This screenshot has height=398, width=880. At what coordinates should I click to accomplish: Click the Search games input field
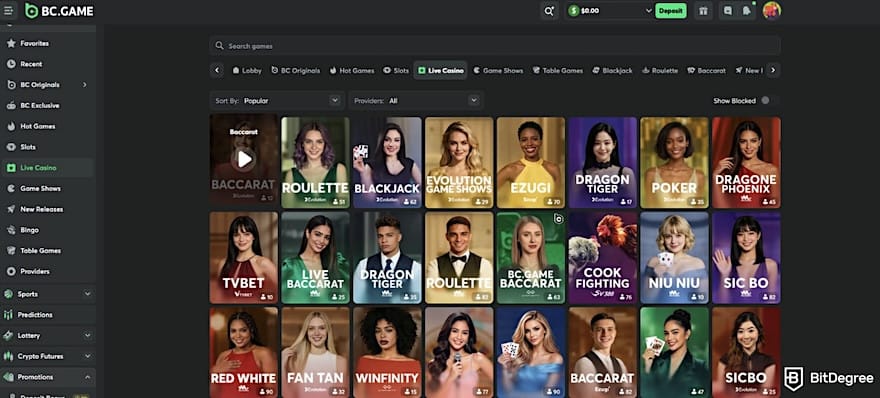tap(495, 46)
